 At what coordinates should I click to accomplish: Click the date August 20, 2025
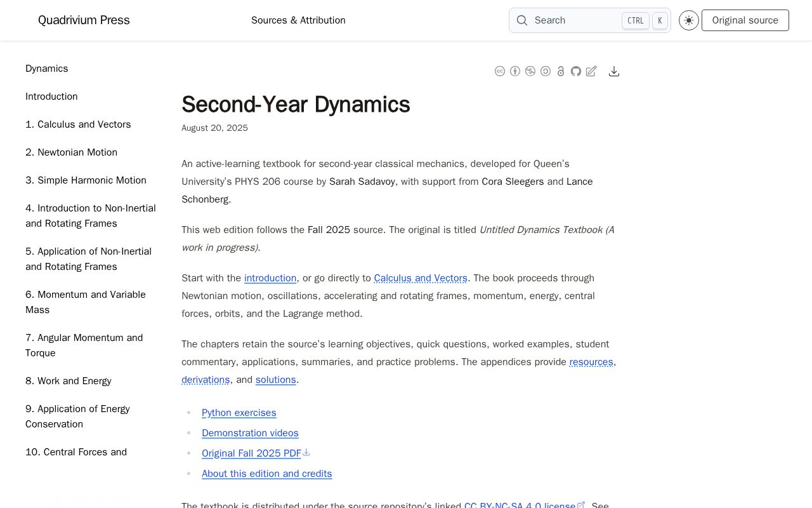click(x=214, y=128)
